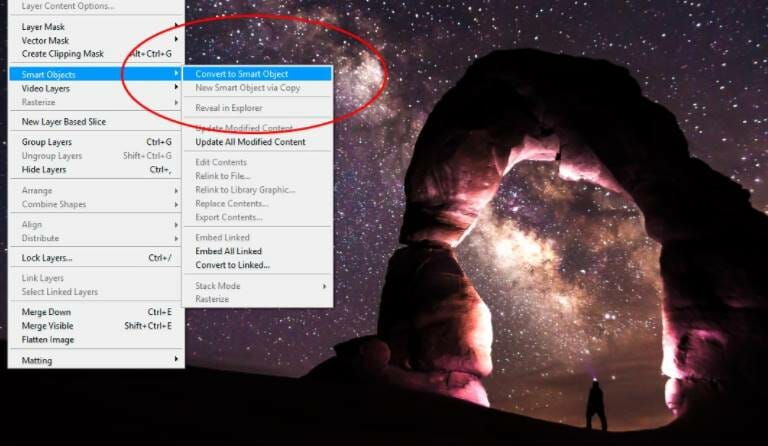
Task: Click Ungroup Layers
Action: tap(96, 156)
